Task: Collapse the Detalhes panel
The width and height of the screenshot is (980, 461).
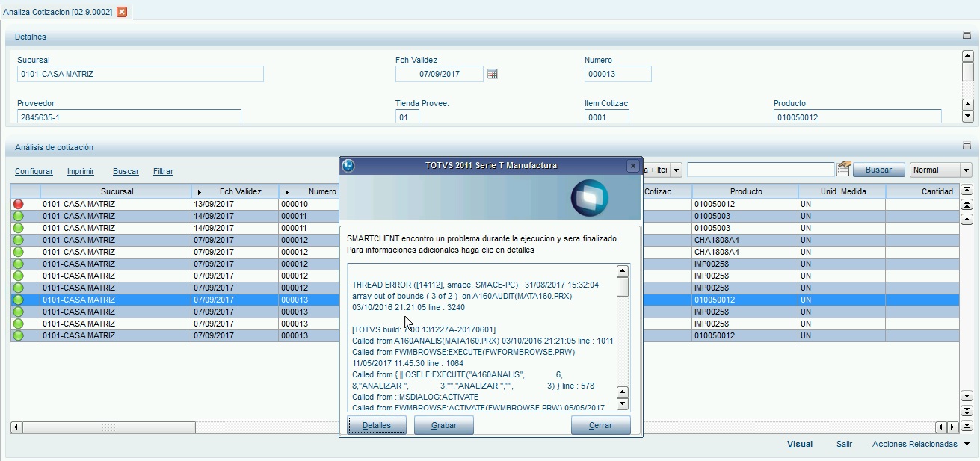Action: [x=967, y=35]
